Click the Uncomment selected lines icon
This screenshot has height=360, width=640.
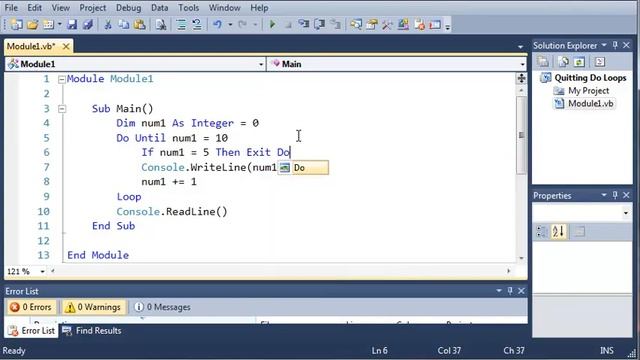(197, 25)
